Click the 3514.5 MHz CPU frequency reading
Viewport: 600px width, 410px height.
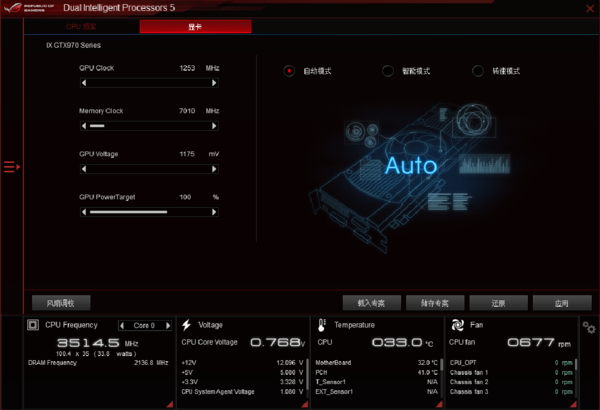point(98,343)
